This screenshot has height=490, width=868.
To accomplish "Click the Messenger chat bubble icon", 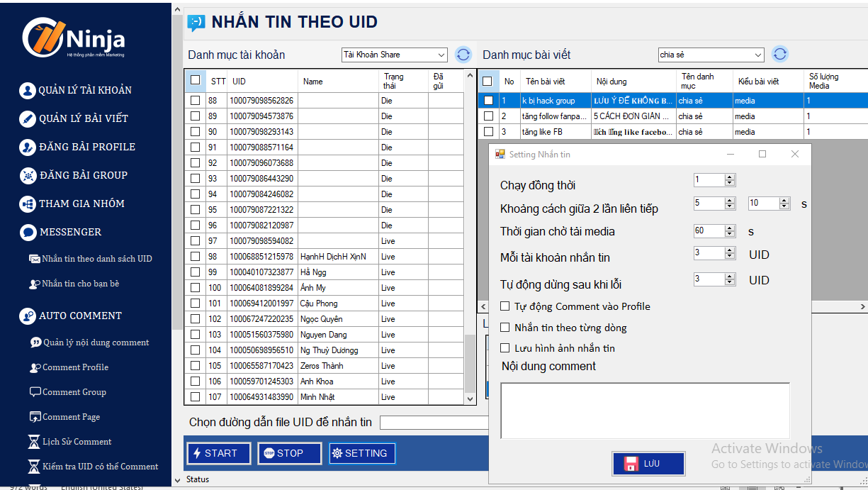I will pos(28,232).
